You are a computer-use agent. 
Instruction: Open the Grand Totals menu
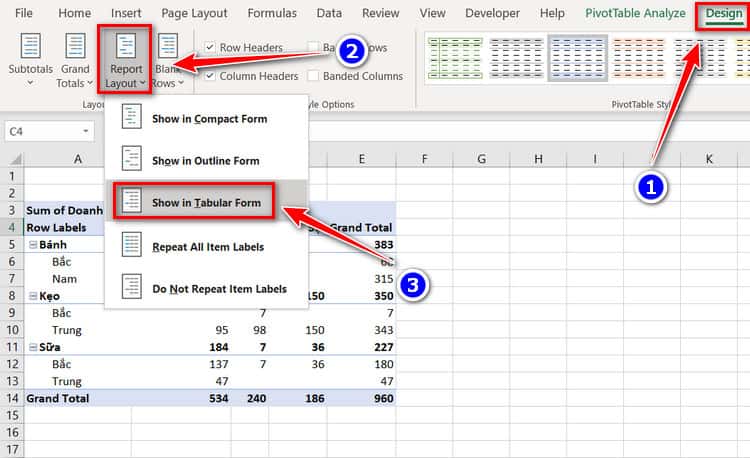tap(75, 60)
